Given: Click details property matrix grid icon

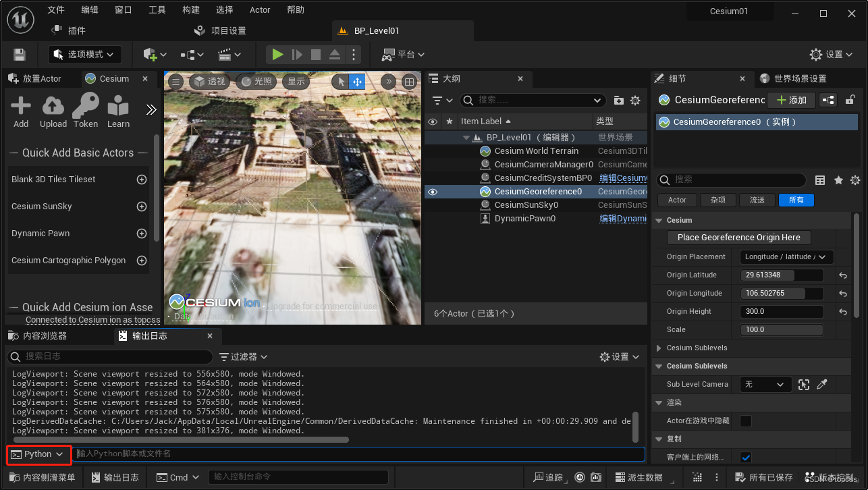Looking at the screenshot, I should [x=820, y=180].
